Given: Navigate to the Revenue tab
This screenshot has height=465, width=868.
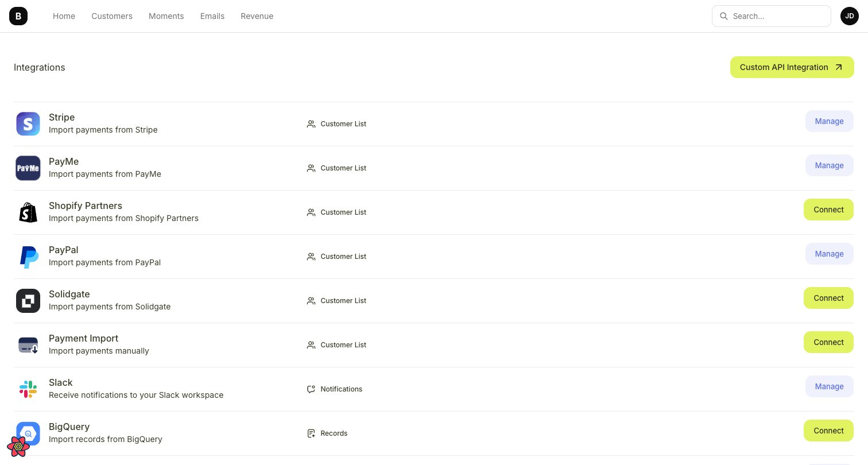Looking at the screenshot, I should click(x=257, y=16).
